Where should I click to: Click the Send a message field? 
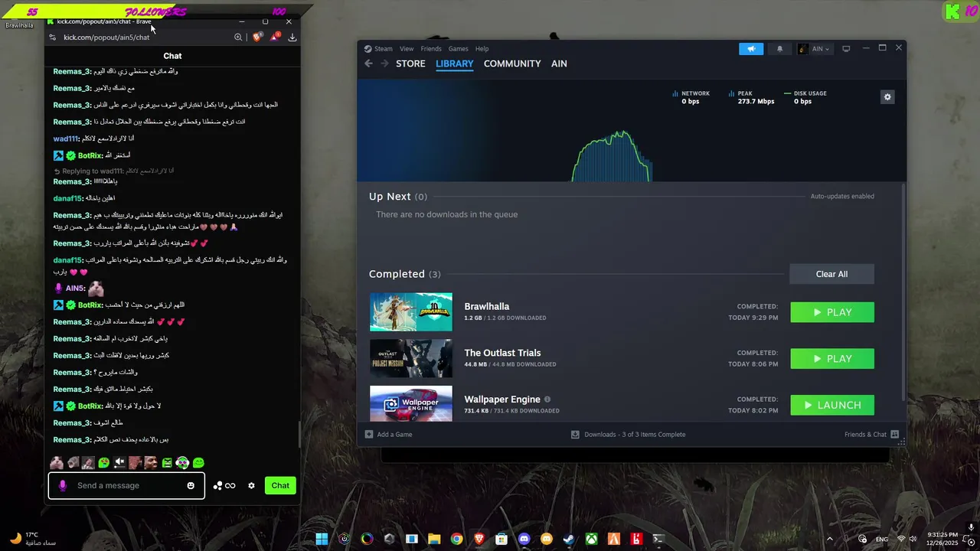coord(127,485)
